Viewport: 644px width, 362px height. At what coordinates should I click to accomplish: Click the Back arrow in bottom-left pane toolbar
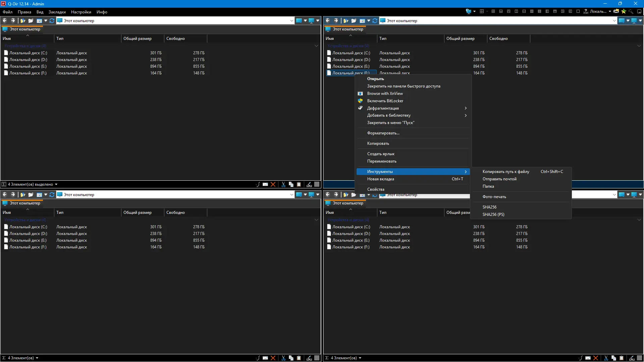(5, 195)
